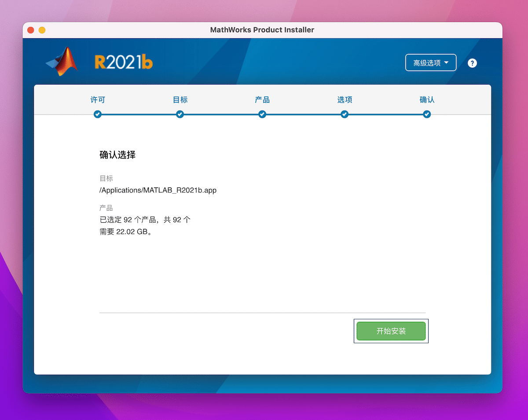Click the 产品 label above product count
This screenshot has height=420, width=528.
[x=106, y=208]
